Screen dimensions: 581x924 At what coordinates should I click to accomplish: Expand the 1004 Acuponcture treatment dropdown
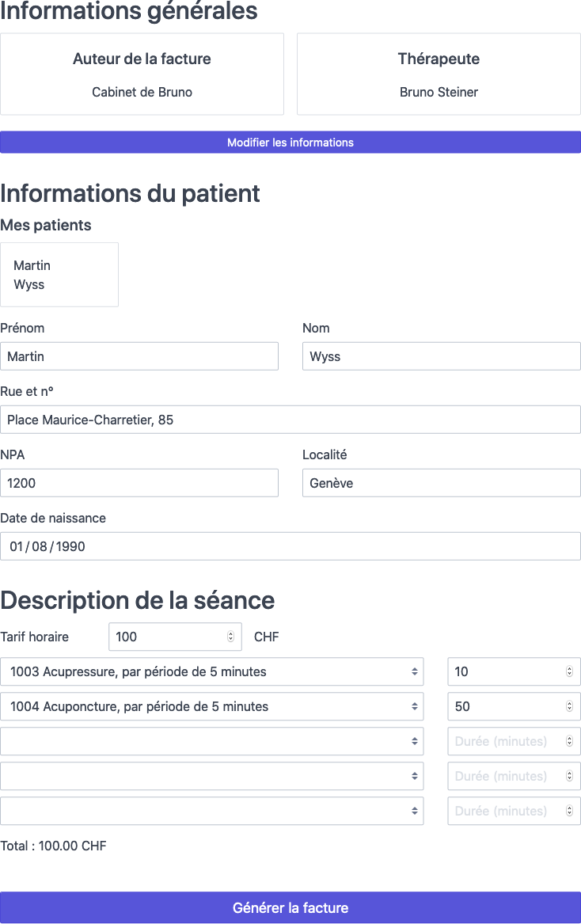tap(212, 706)
